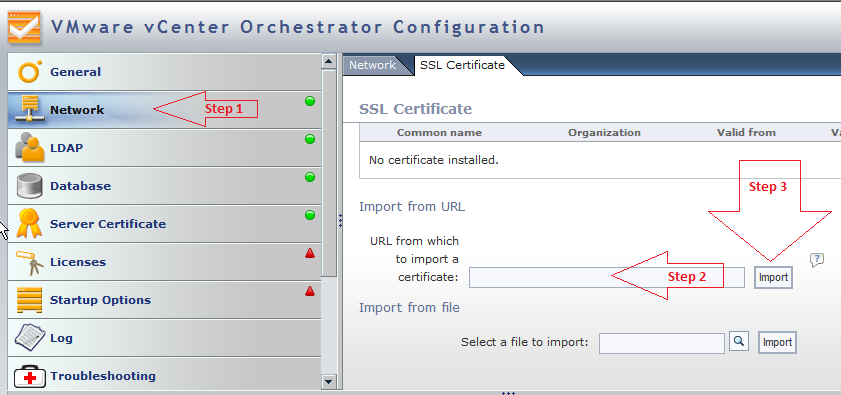Click the vertical splitter handle dots

[x=340, y=221]
